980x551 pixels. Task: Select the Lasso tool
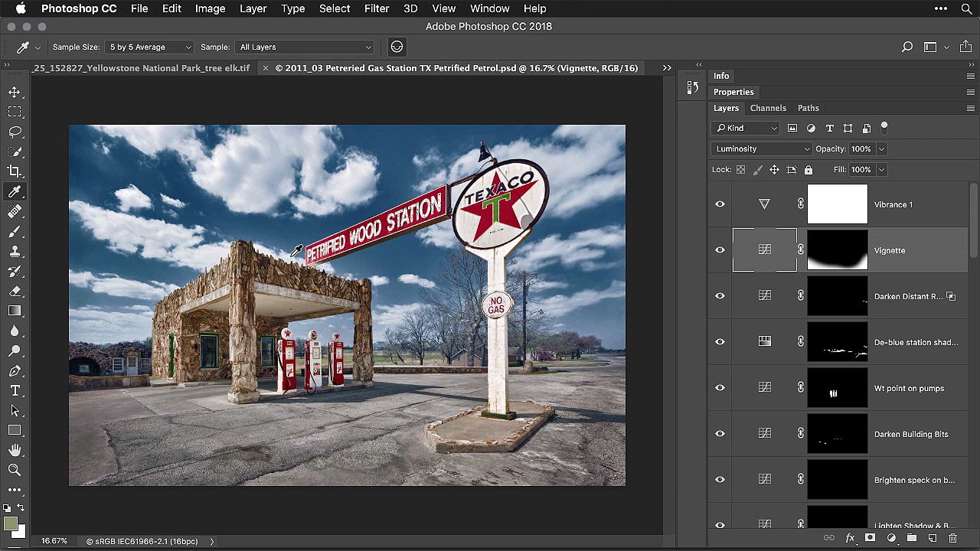click(15, 132)
